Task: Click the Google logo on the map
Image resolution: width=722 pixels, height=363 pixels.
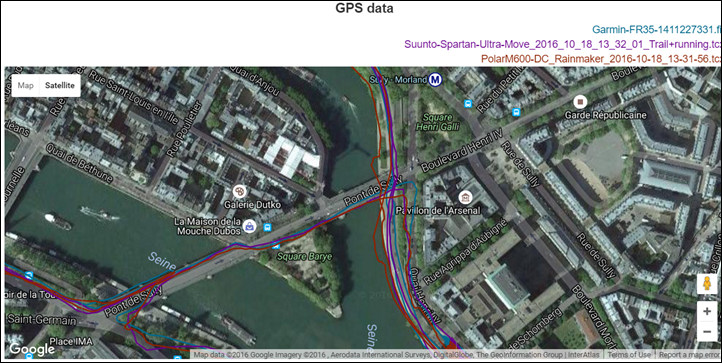Action: (x=31, y=349)
